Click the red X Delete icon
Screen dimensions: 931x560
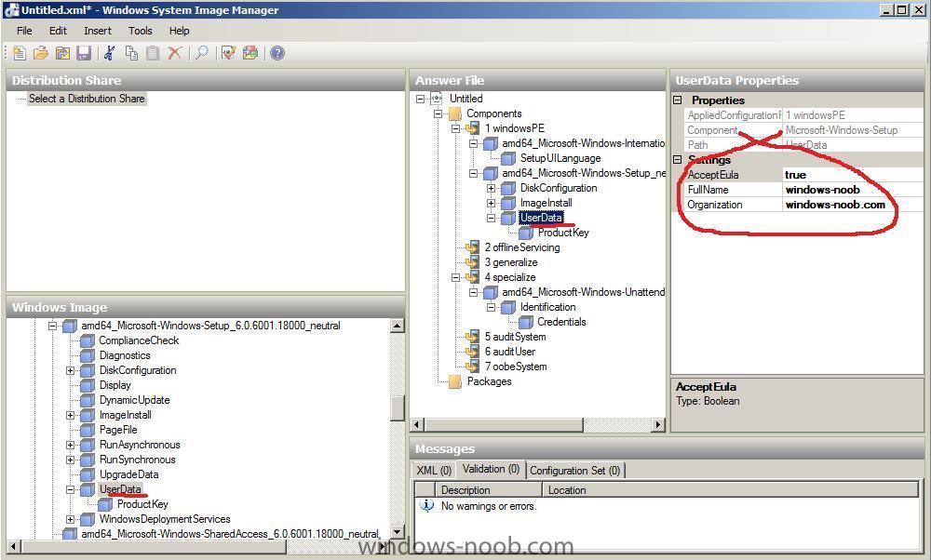[175, 53]
